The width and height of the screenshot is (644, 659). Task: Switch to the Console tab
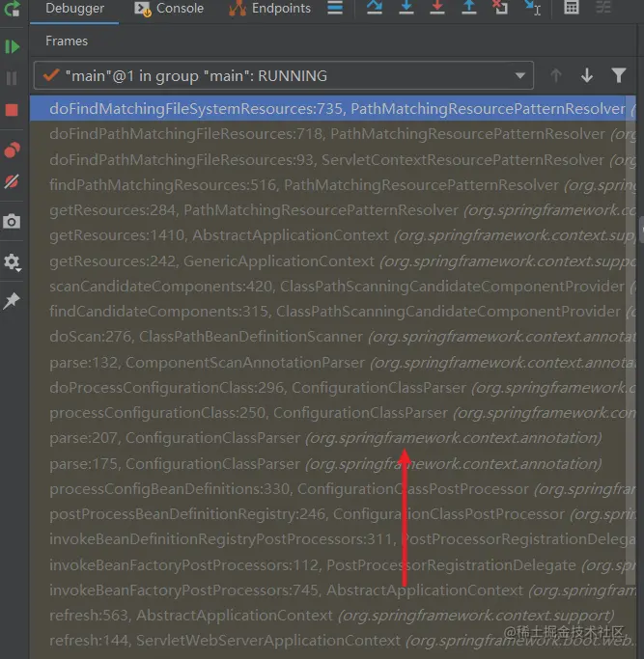[x=169, y=9]
